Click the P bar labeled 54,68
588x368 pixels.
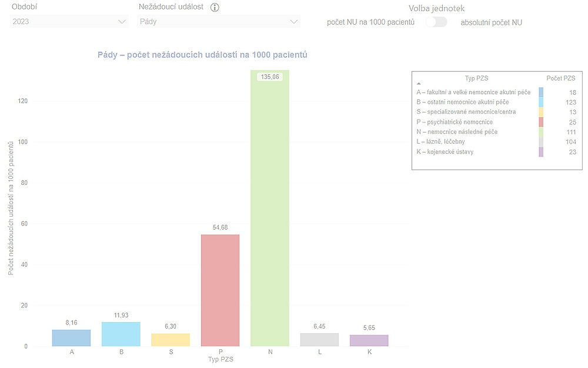pos(220,289)
